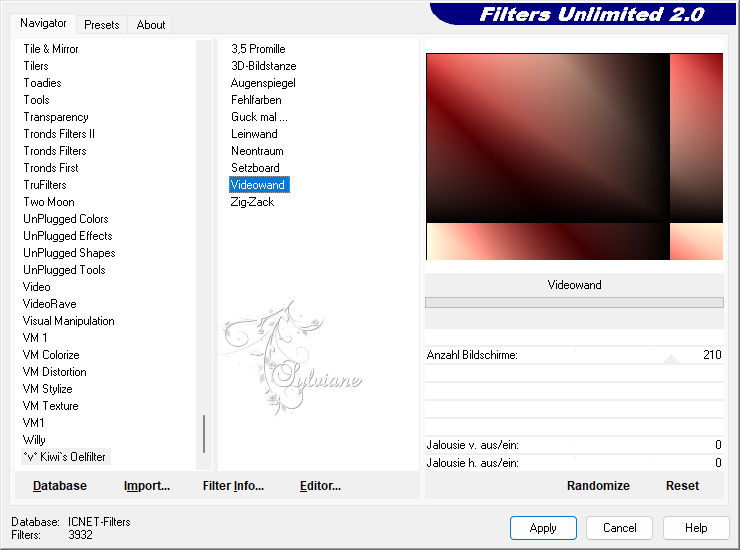Select UnPlugged Effects group
This screenshot has width=740, height=550.
67,236
